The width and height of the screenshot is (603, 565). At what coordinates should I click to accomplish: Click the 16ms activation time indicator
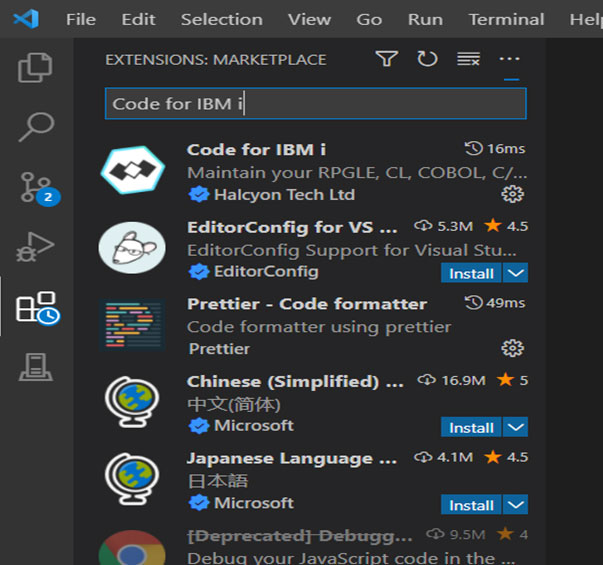[x=495, y=148]
